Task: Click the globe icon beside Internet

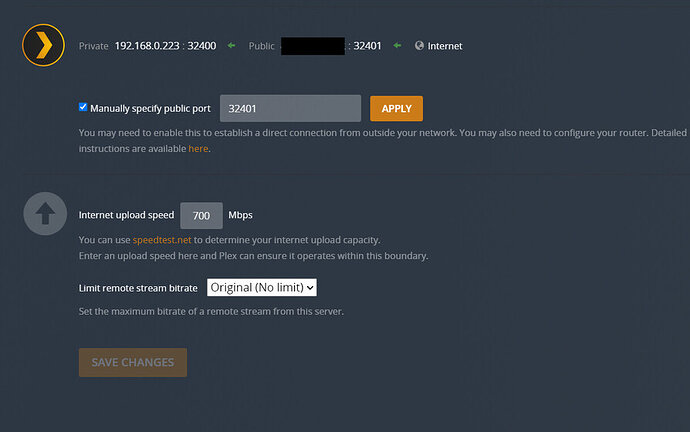Action: tap(419, 45)
